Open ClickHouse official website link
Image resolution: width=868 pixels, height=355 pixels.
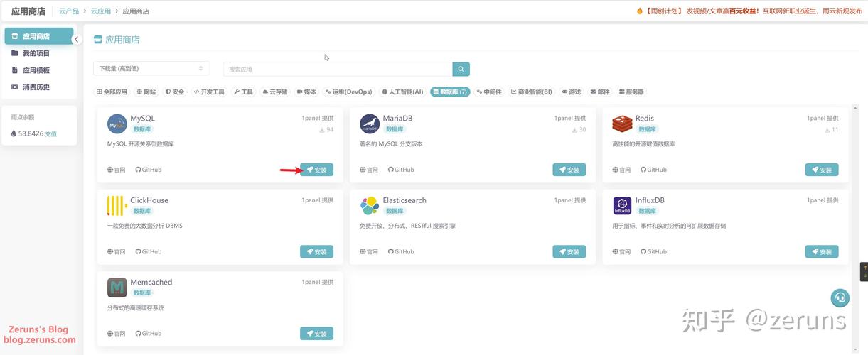[116, 251]
